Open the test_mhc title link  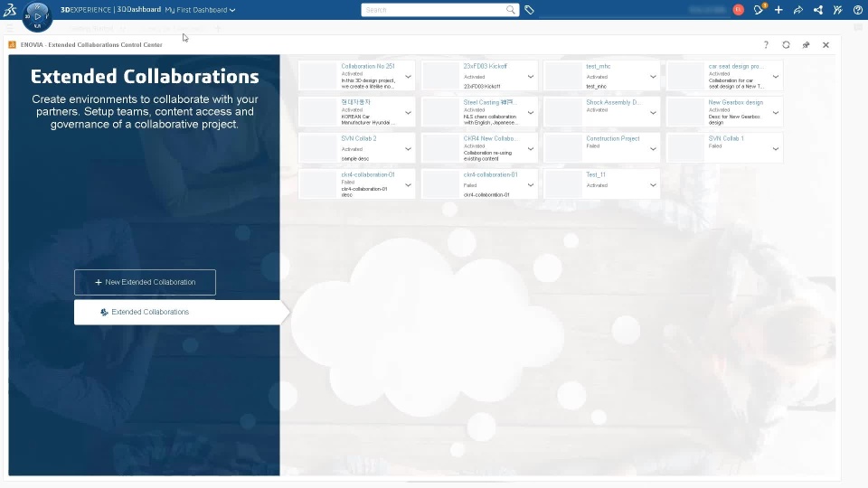[599, 66]
